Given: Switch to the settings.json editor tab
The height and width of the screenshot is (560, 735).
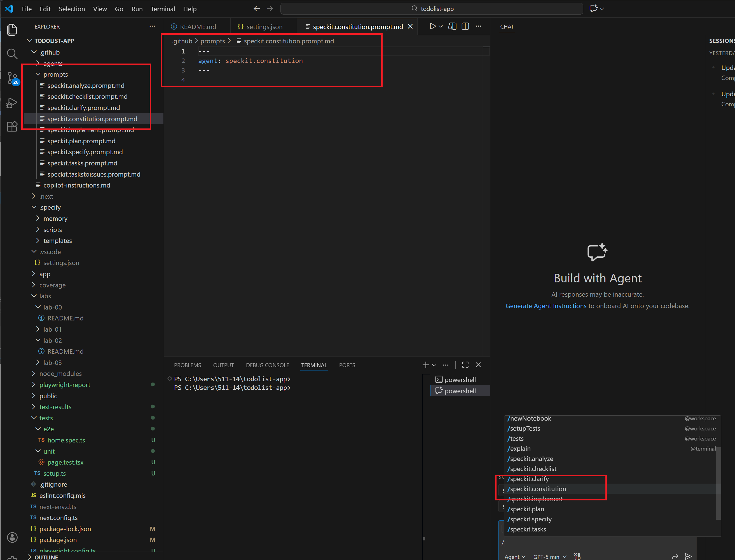Looking at the screenshot, I should pyautogui.click(x=264, y=27).
